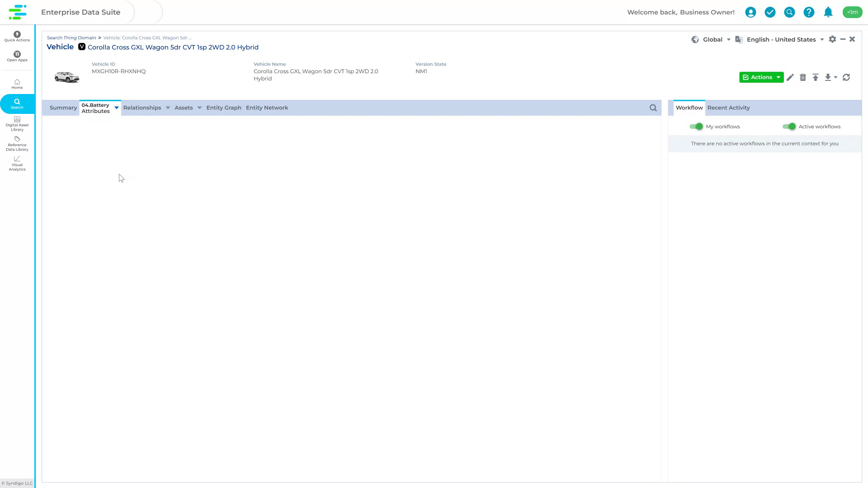Click the checkmark tasks icon in the header
The image size is (868, 488).
(x=770, y=12)
